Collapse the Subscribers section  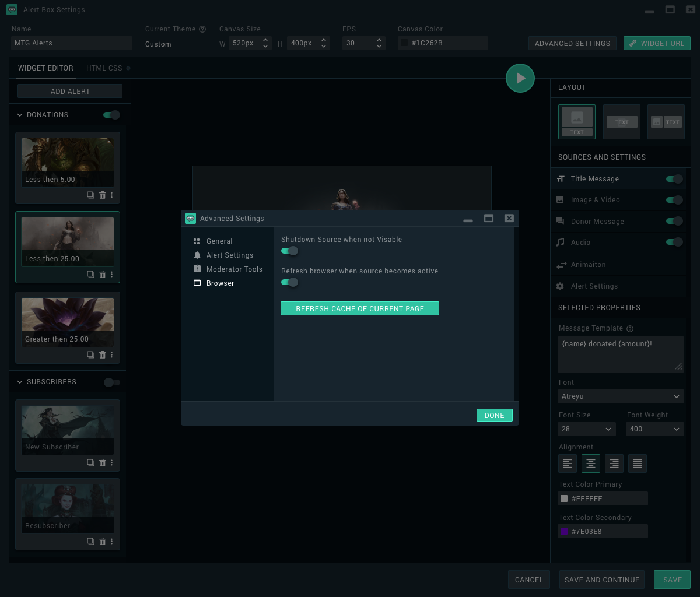tap(20, 382)
